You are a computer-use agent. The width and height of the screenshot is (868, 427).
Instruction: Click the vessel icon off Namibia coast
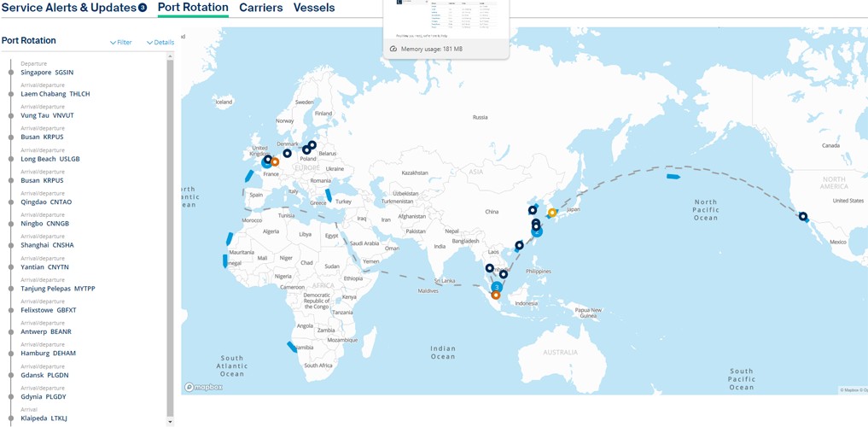click(292, 348)
